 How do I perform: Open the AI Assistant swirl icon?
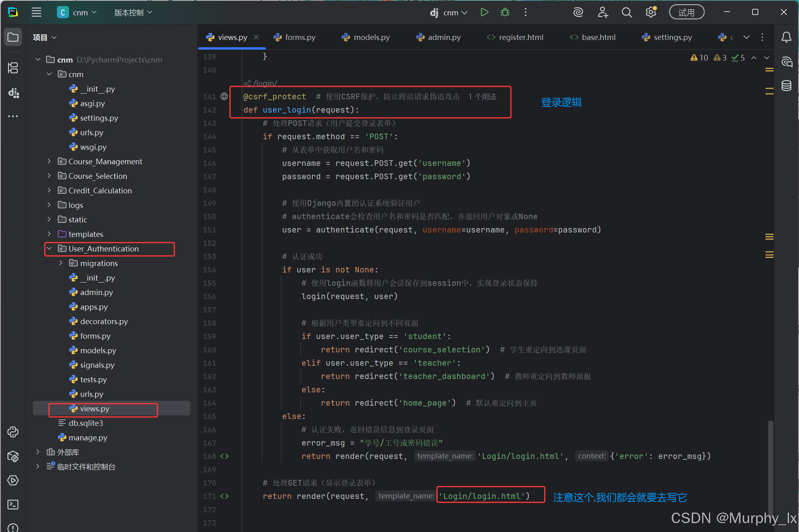pos(578,13)
